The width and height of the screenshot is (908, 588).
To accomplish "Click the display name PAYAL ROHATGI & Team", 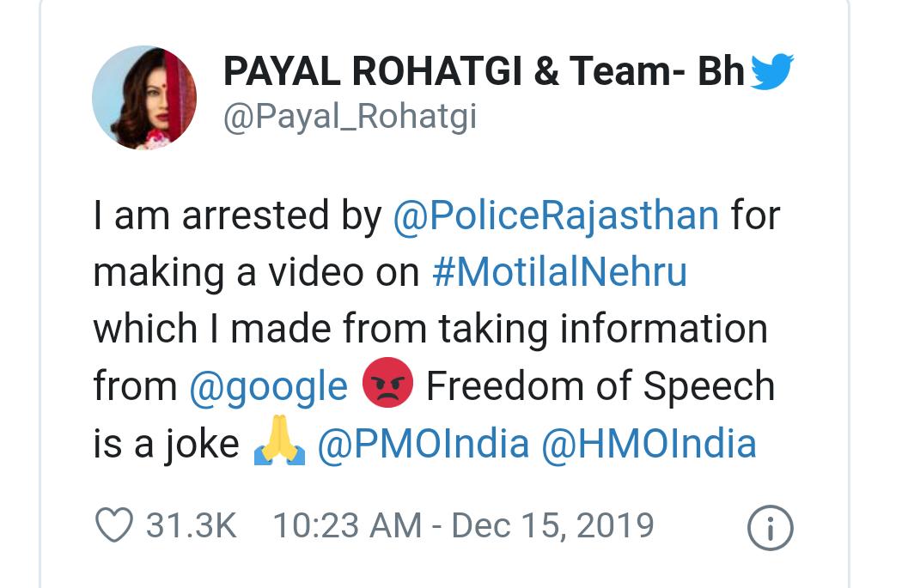I will coord(483,72).
